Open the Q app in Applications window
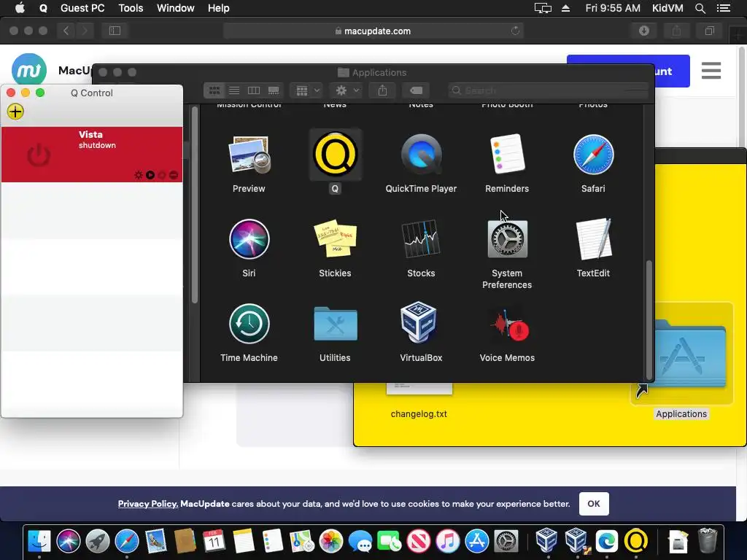Viewport: 747px width, 560px height. (335, 155)
